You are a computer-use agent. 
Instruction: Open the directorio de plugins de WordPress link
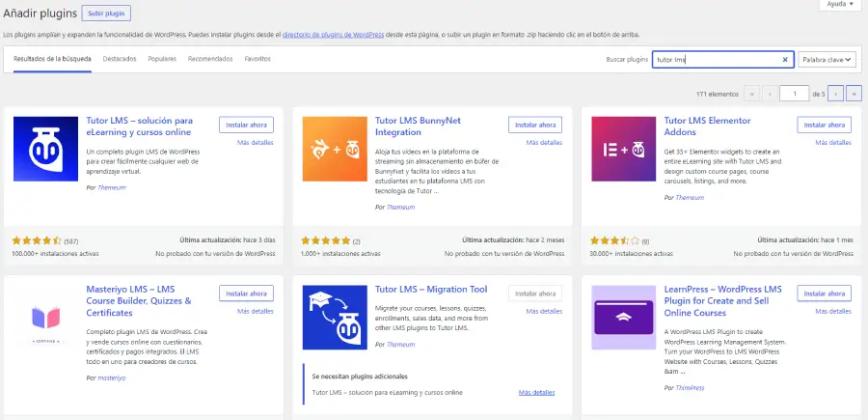334,35
